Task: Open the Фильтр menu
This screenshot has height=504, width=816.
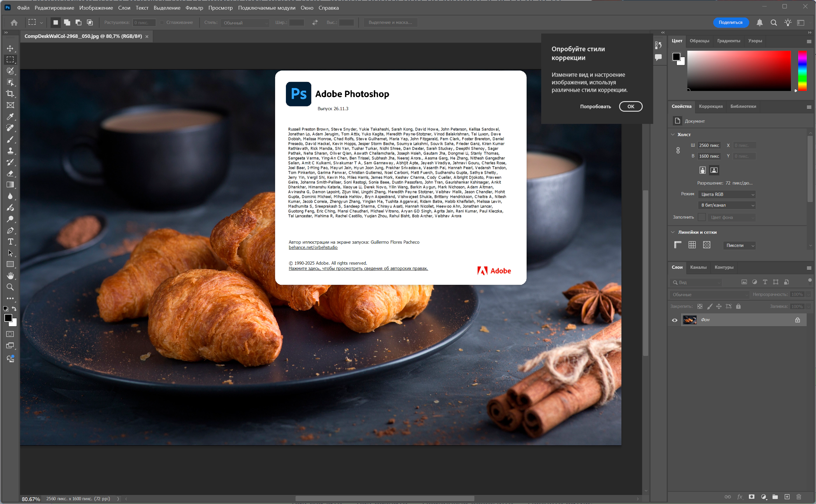Action: 194,8
